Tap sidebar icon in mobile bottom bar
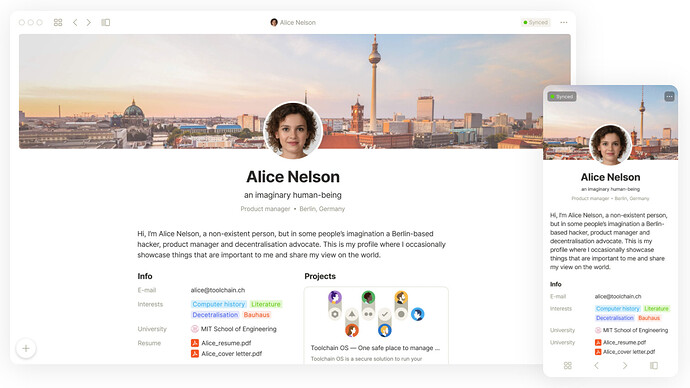Viewport: 690px width, 388px height. (654, 366)
